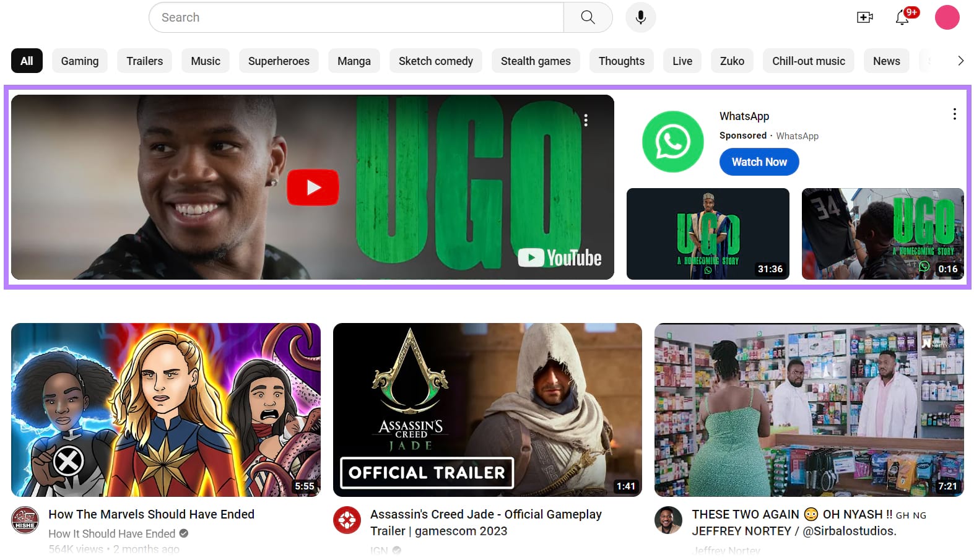Click the Watch Now button
974x560 pixels.
(x=759, y=162)
